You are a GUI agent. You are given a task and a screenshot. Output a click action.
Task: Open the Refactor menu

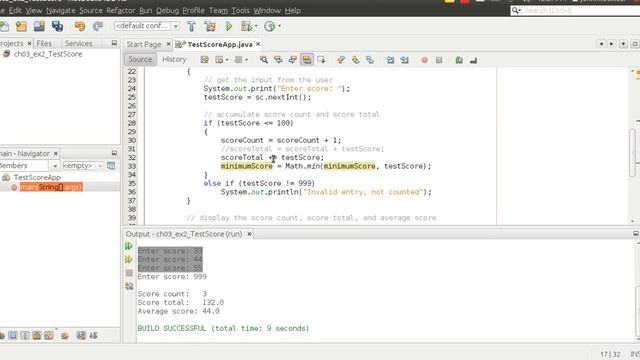[120, 10]
